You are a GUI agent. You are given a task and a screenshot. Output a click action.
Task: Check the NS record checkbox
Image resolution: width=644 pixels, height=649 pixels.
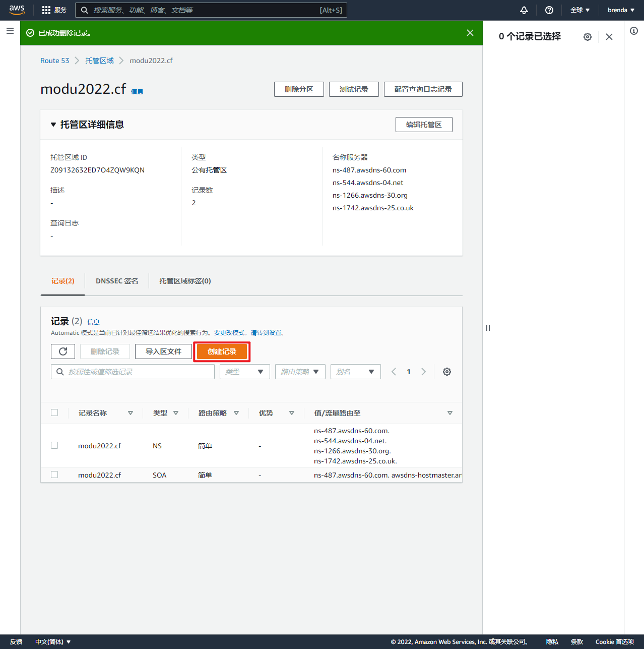point(54,445)
